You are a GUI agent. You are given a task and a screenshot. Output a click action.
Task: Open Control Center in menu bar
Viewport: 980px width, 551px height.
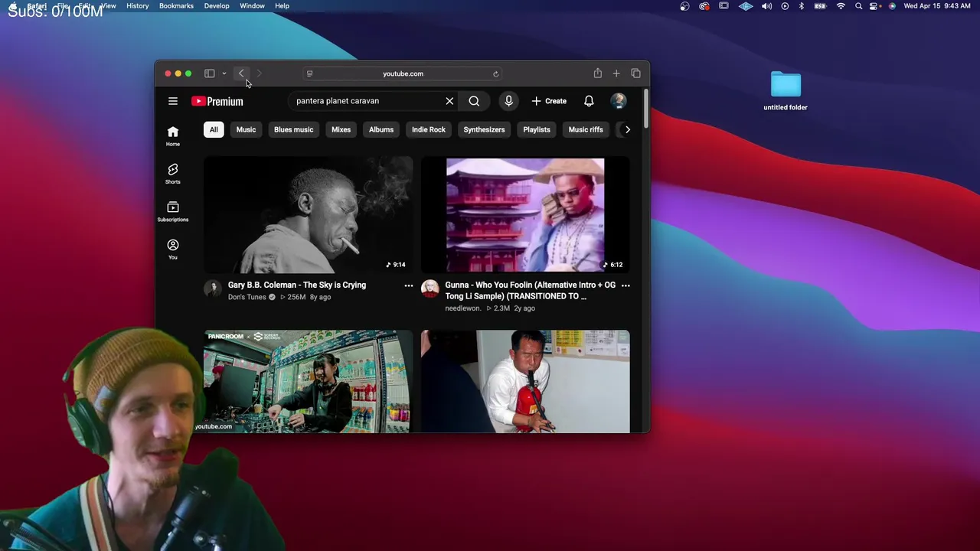click(x=874, y=6)
